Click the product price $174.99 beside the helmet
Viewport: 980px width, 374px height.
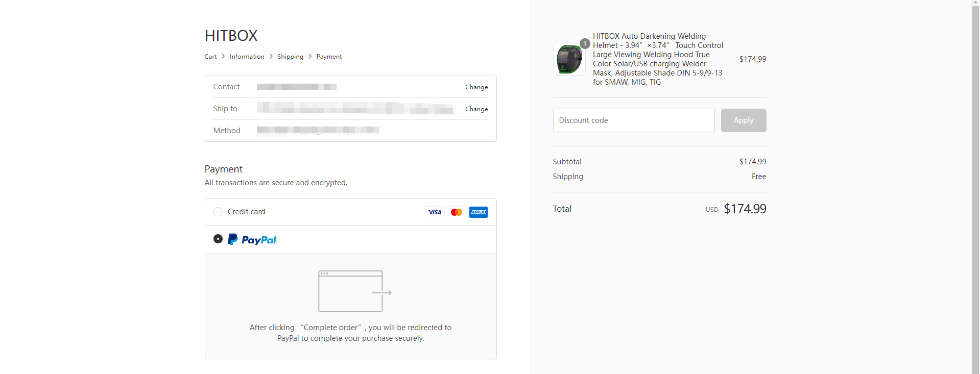tap(753, 59)
